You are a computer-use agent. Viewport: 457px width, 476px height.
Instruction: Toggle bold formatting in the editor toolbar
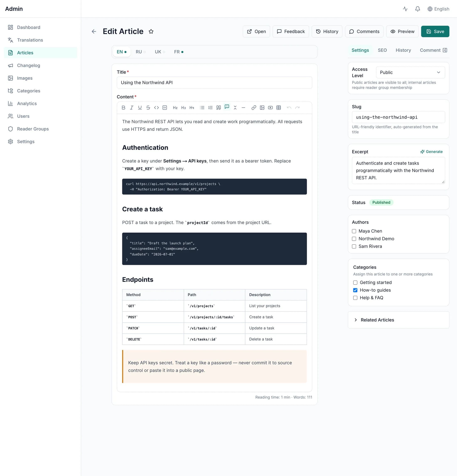[123, 108]
